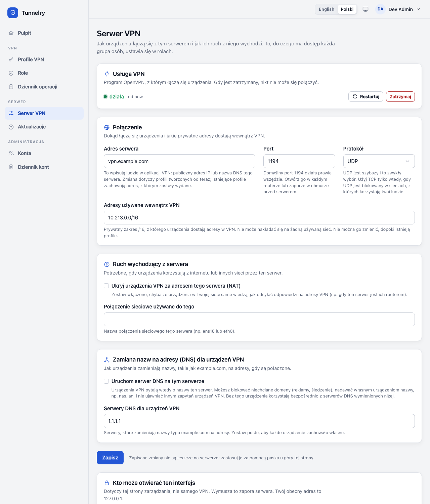Viewport: 430px width, 504px height.
Task: Click the Konta users icon
Action: tap(11, 153)
